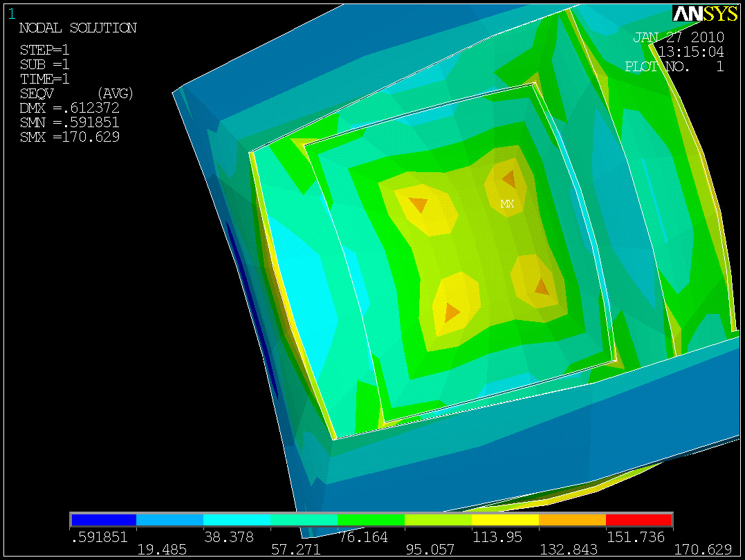Viewport: 745px width, 560px height.
Task: Click the legend value 76.164
Action: [x=362, y=536]
